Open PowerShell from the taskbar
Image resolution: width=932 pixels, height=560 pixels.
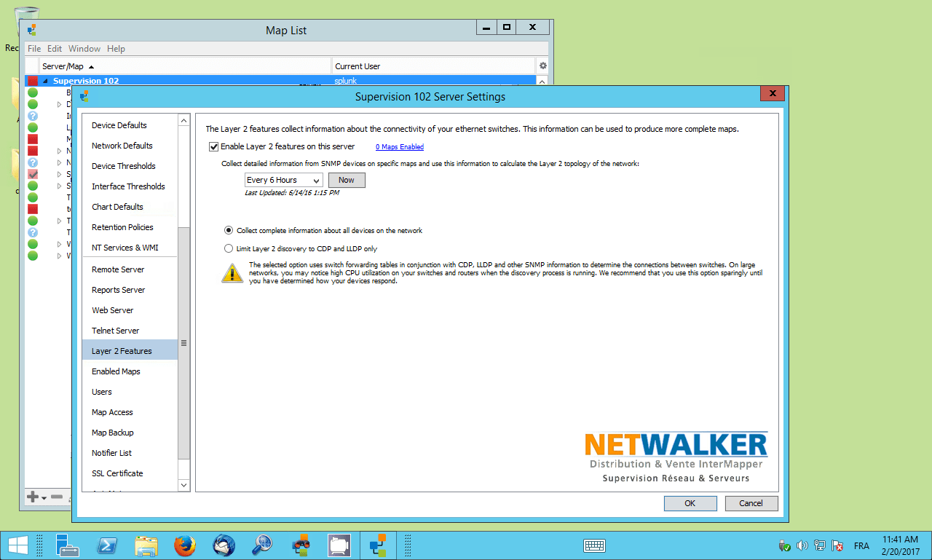coord(109,545)
